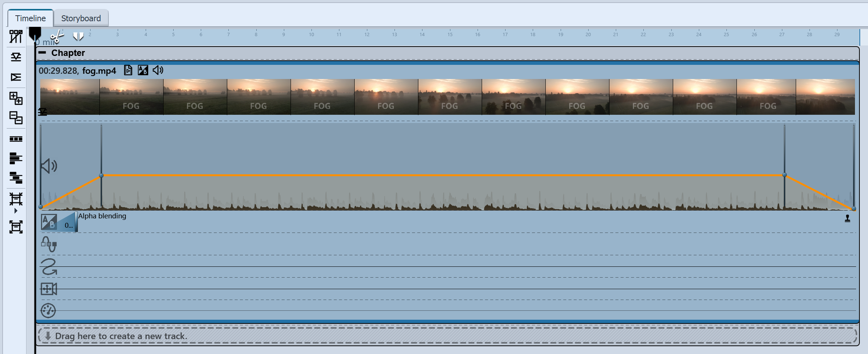This screenshot has width=868, height=354.
Task: Toggle the small envelope icon under the first clip thumbnail
Action: [42, 111]
